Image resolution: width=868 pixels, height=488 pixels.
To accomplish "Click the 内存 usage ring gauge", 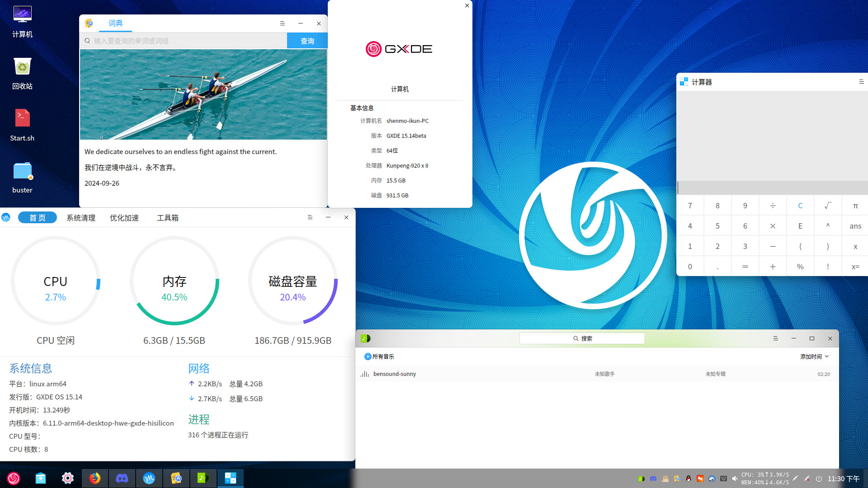I will 175,281.
